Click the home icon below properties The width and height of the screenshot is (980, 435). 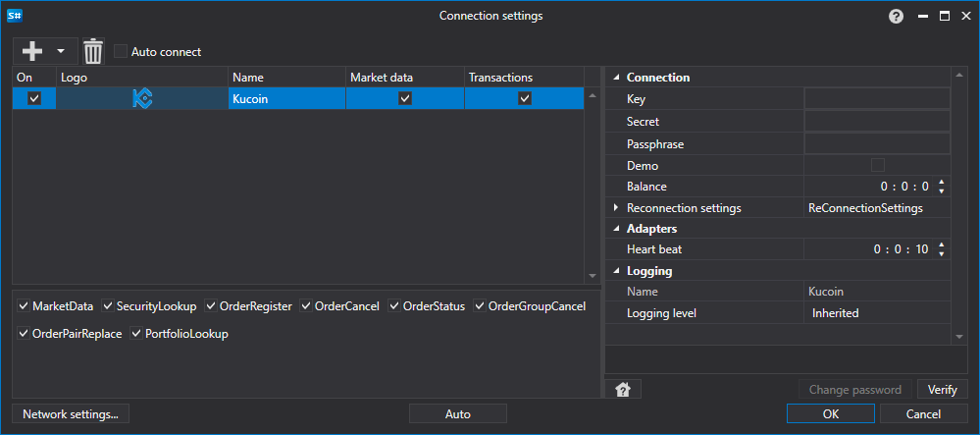pyautogui.click(x=623, y=389)
